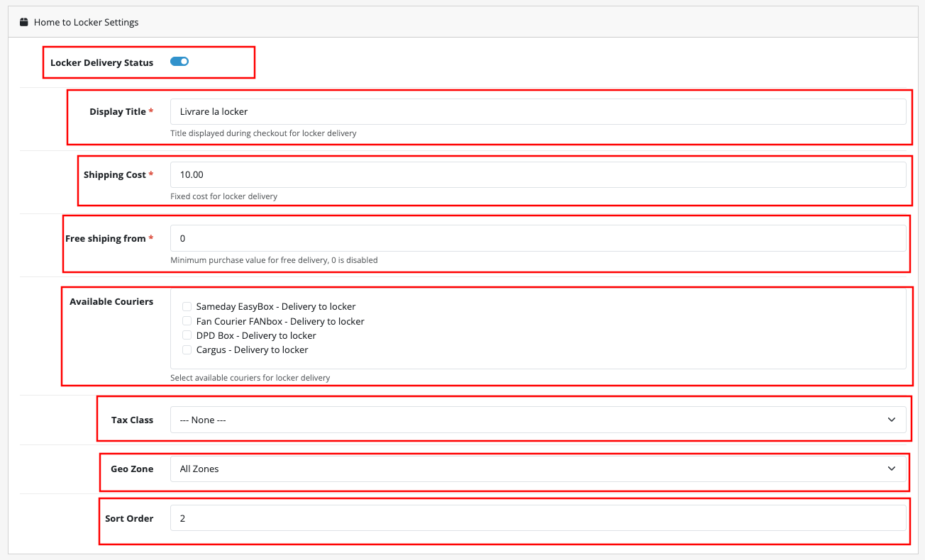This screenshot has height=560, width=925.
Task: Select the Sort Order input box
Action: [538, 518]
